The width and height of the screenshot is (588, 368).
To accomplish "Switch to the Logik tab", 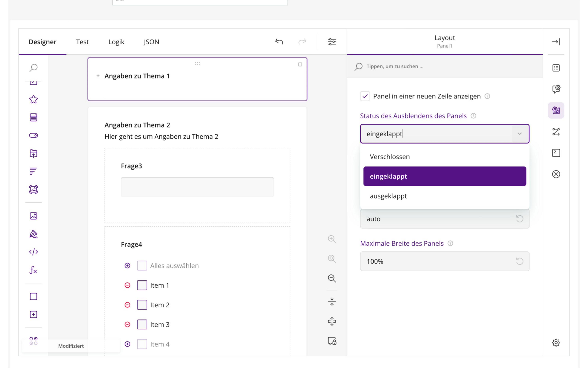I will pyautogui.click(x=116, y=42).
